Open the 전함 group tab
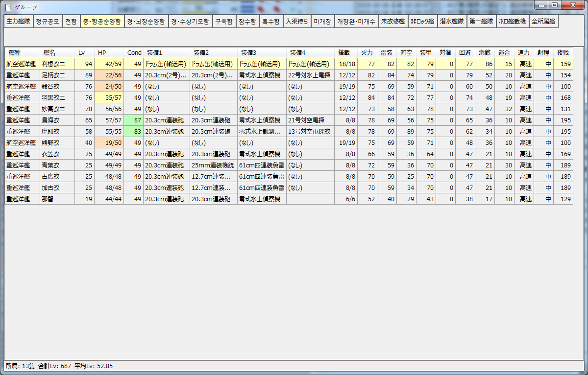This screenshot has width=588, height=375. 71,22
